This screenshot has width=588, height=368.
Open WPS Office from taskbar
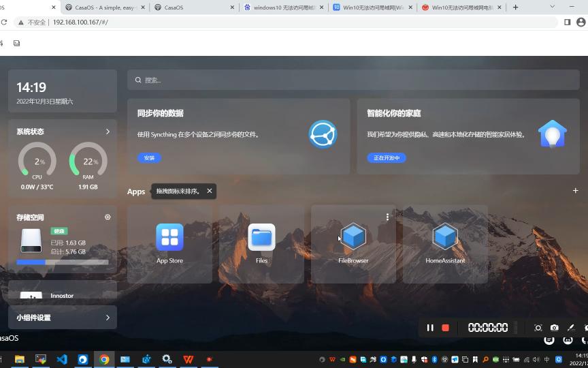point(189,359)
